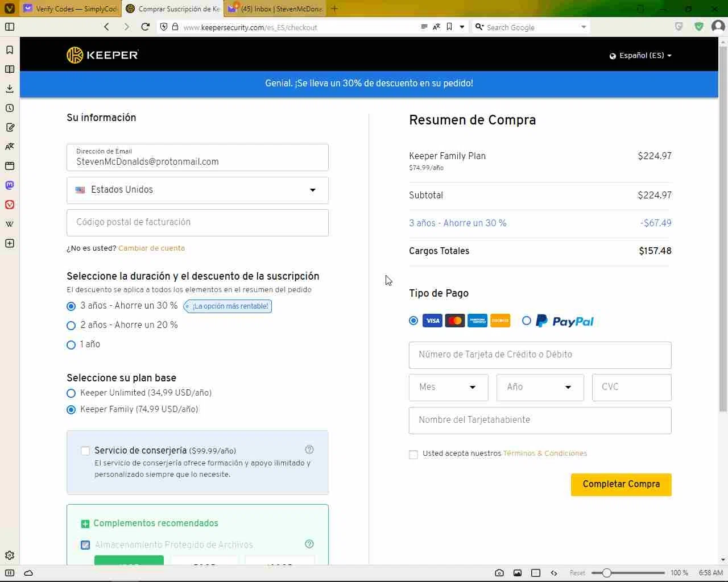Click Nombre del Tarjetahabiente field
The width and height of the screenshot is (728, 582).
(540, 421)
